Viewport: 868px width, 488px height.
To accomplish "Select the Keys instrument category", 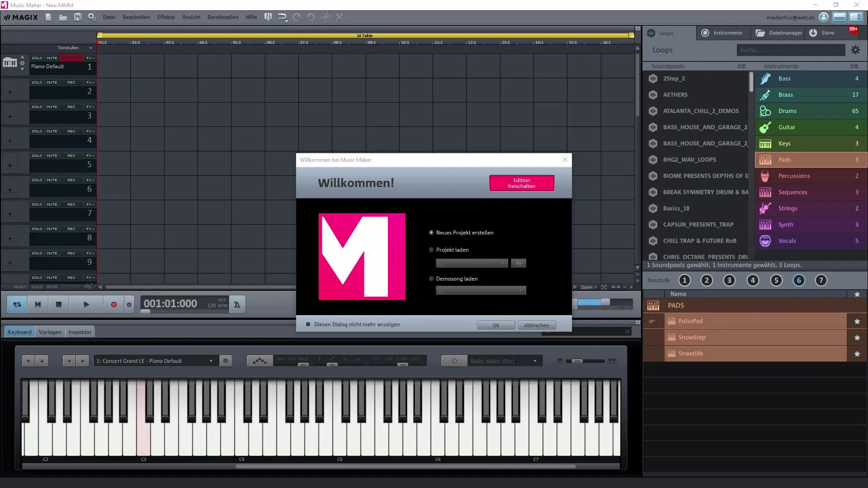I will (811, 144).
